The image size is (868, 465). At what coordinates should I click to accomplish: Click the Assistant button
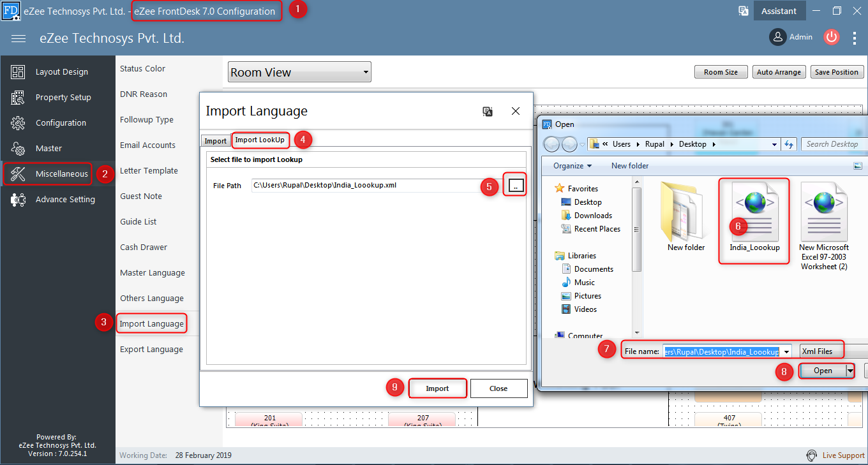coord(779,11)
